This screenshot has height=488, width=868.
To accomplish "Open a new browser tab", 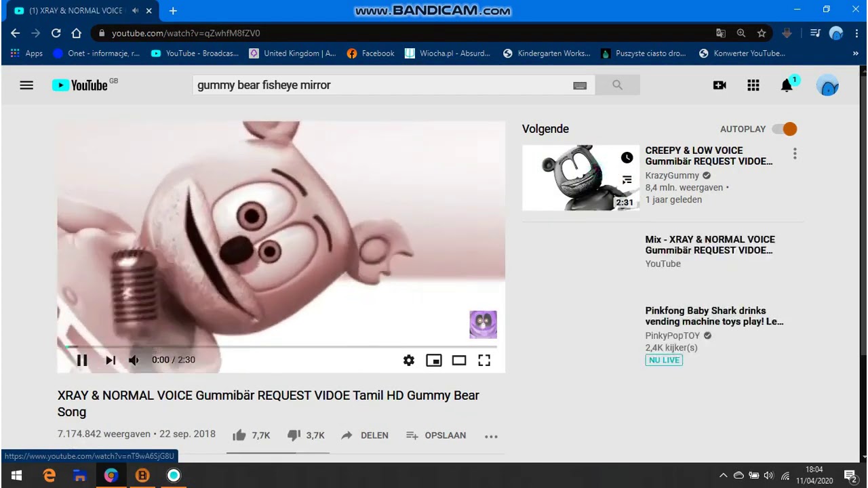I will tap(173, 11).
